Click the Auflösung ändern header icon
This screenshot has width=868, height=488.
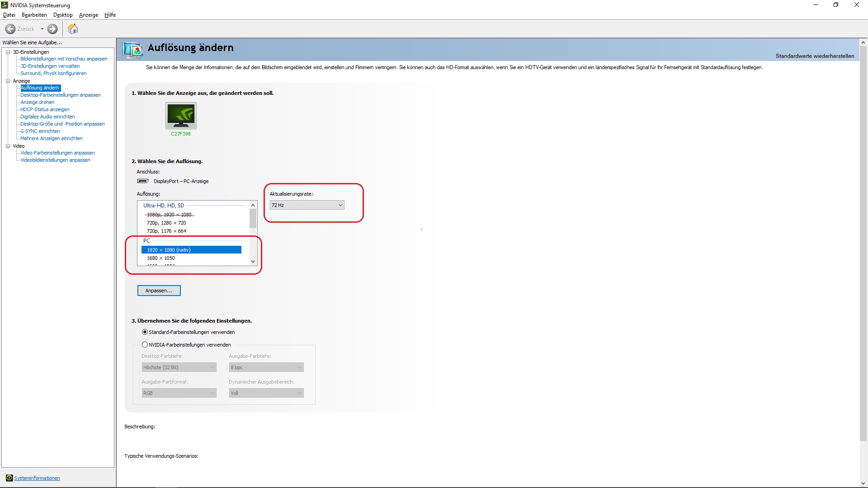coord(133,49)
